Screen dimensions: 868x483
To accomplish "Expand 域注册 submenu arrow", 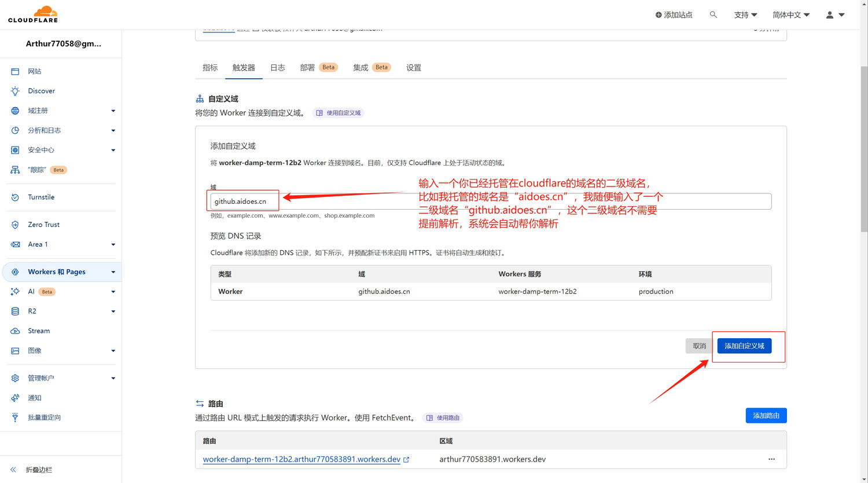I will pos(113,111).
